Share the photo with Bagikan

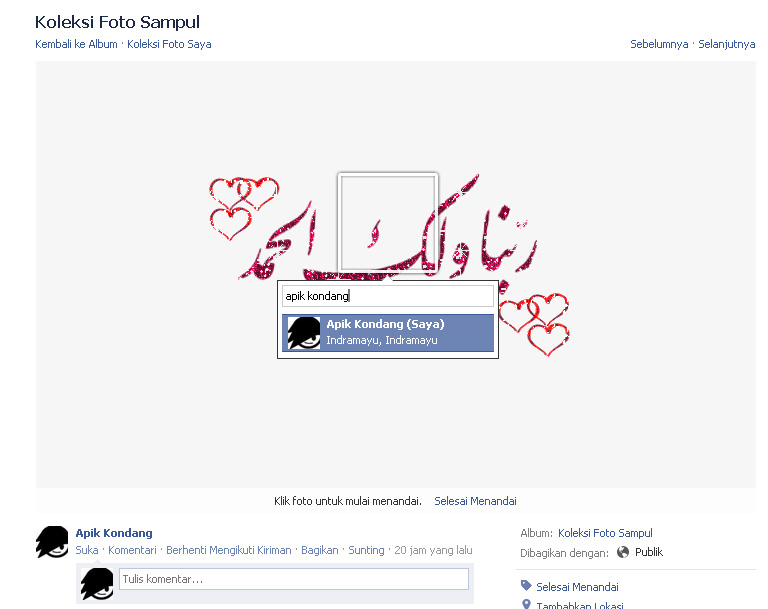tap(320, 550)
